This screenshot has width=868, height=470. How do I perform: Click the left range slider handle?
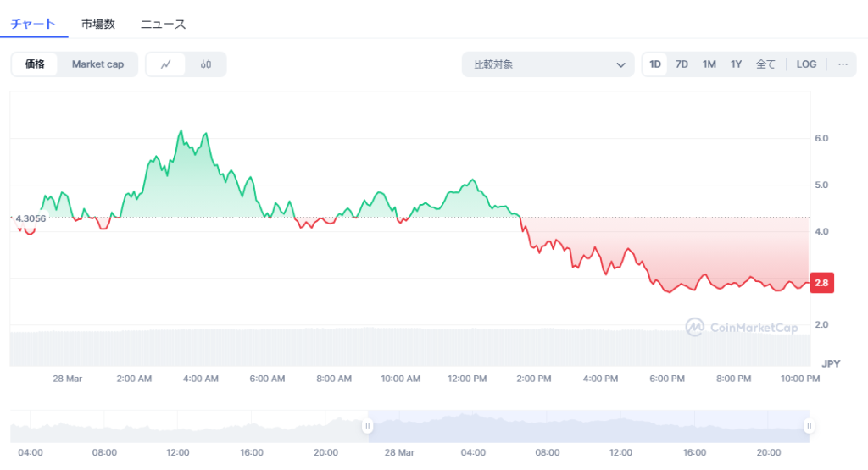[x=368, y=426]
